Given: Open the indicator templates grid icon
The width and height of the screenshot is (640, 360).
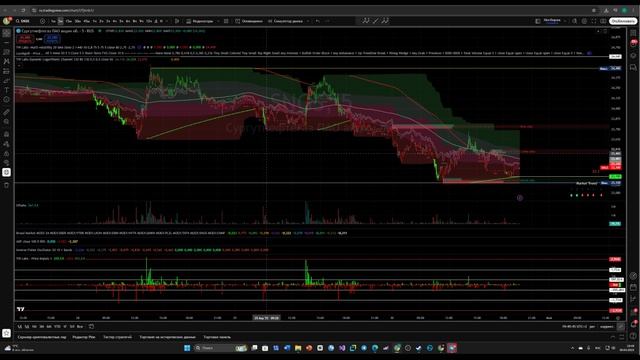Looking at the screenshot, I should [226, 21].
